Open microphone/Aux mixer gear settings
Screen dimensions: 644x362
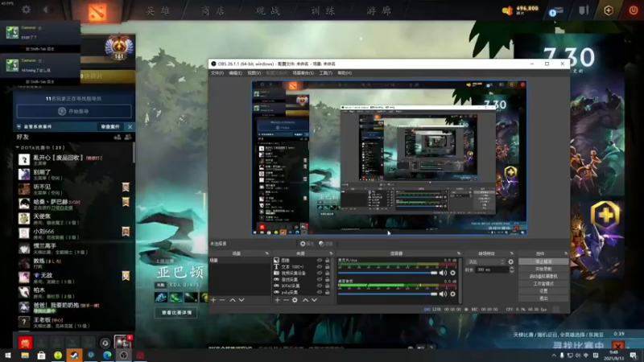coord(453,273)
